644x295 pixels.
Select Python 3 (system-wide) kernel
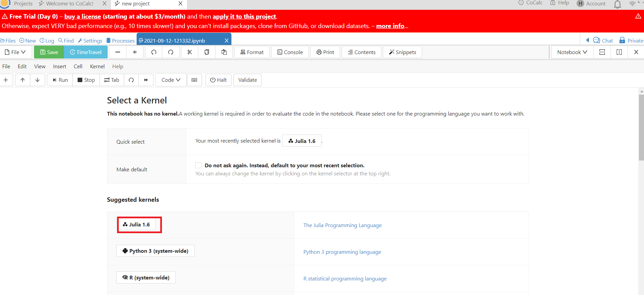point(156,251)
